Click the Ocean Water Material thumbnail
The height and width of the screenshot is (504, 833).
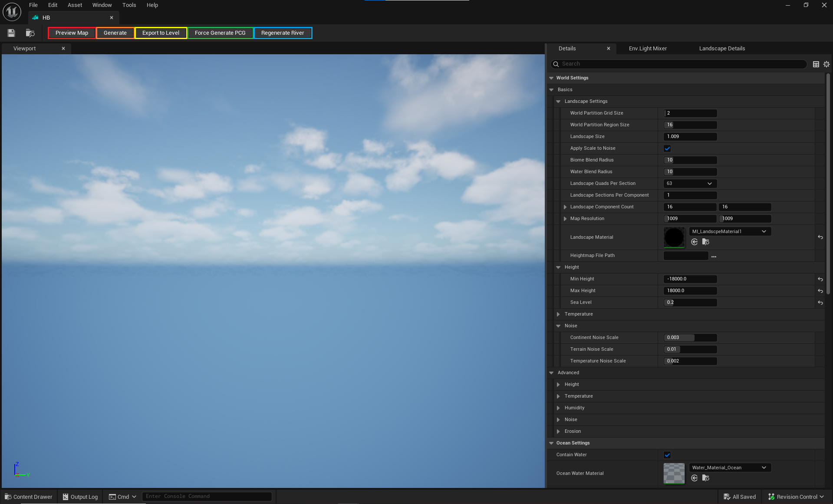(x=674, y=474)
